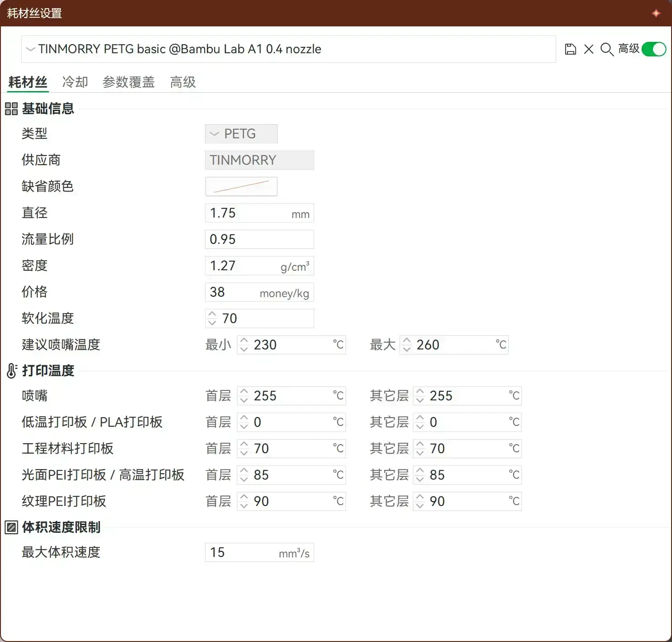Switch to the 冷却 tab
This screenshot has width=672, height=642.
tap(75, 82)
